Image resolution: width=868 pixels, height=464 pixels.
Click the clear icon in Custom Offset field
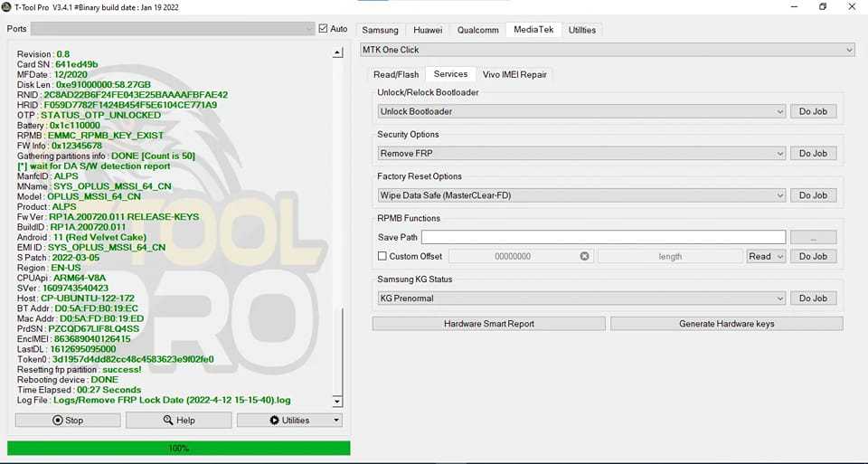(585, 256)
